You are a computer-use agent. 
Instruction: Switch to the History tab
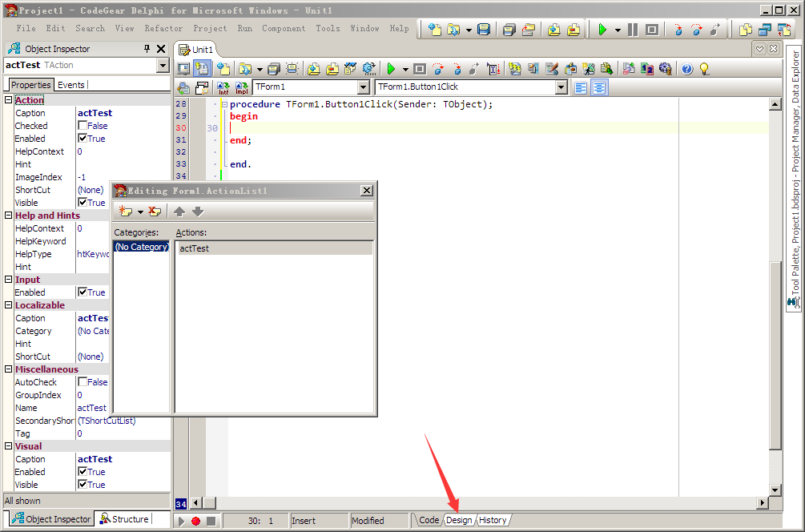coord(493,520)
